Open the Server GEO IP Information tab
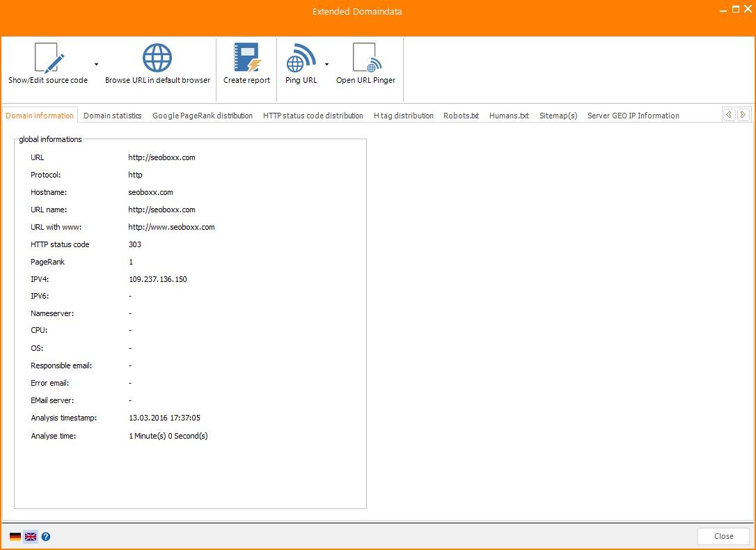This screenshot has width=756, height=550. tap(633, 116)
